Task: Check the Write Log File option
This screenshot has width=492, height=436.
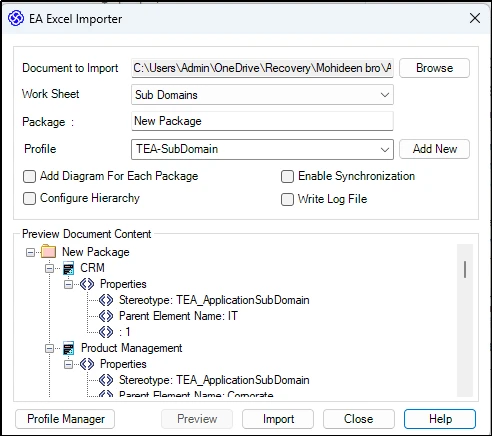Action: coord(287,199)
